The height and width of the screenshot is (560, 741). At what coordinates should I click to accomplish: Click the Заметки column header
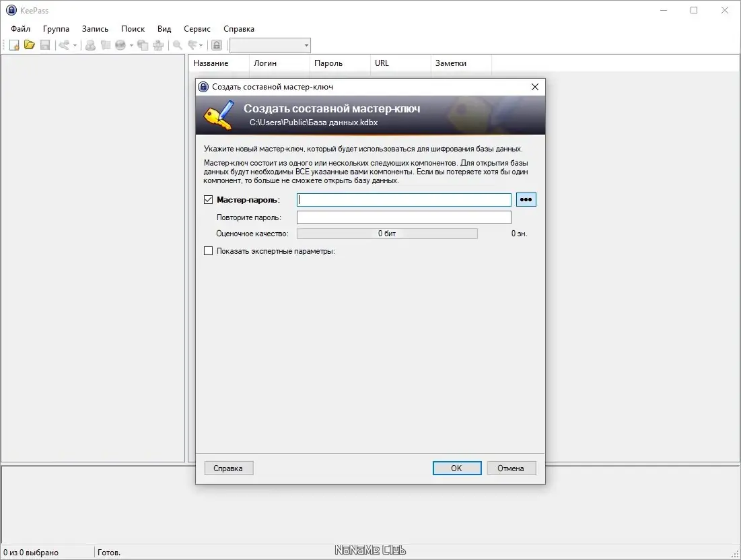coord(461,63)
